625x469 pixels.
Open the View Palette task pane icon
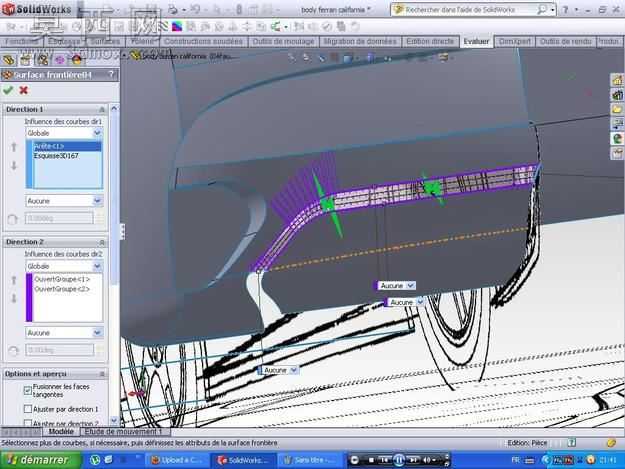coord(617,124)
